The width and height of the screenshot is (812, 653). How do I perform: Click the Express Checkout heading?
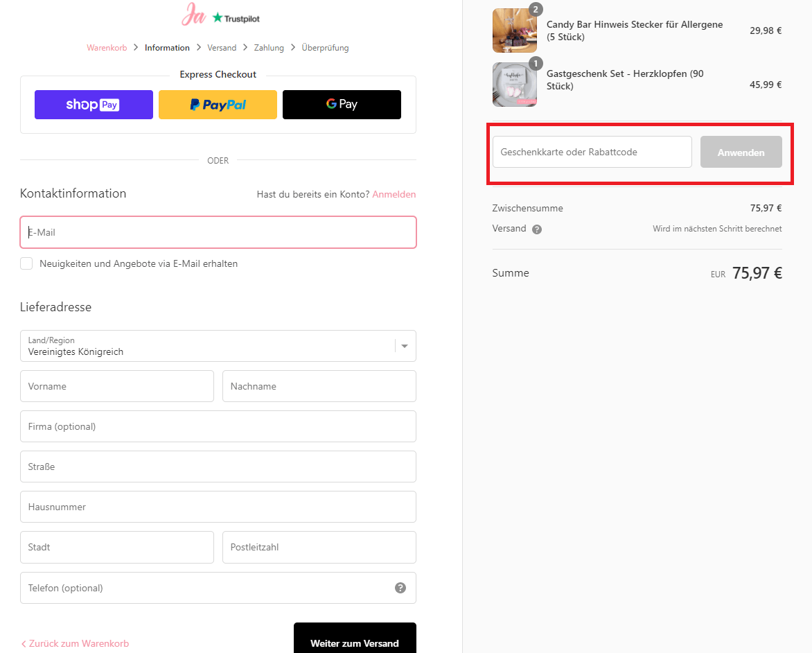[218, 75]
